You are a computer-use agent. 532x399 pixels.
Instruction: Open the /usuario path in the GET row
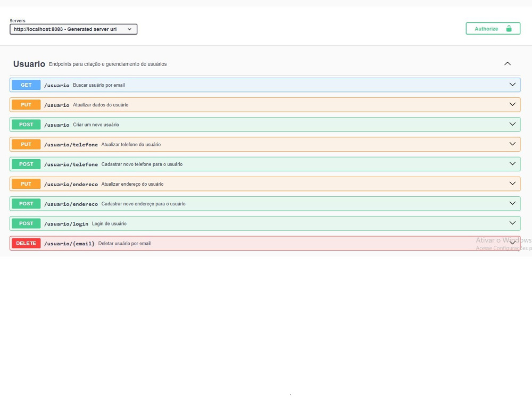[57, 85]
